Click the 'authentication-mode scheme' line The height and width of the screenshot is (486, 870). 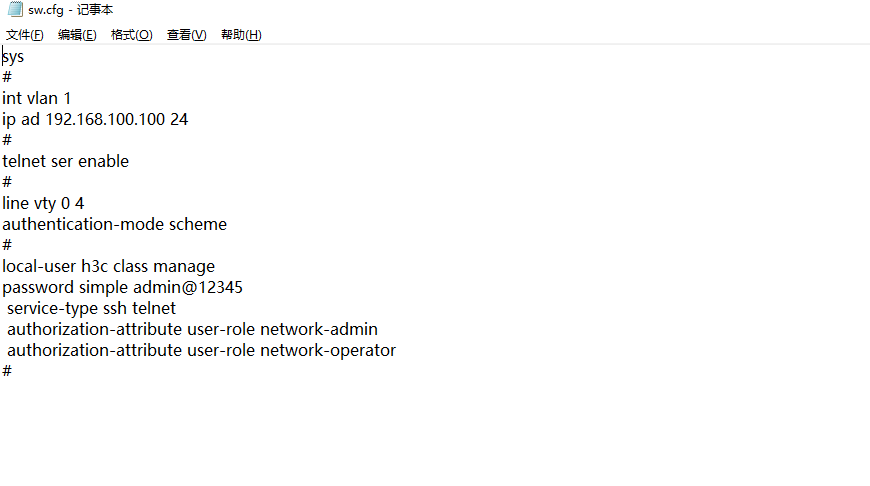pos(114,224)
